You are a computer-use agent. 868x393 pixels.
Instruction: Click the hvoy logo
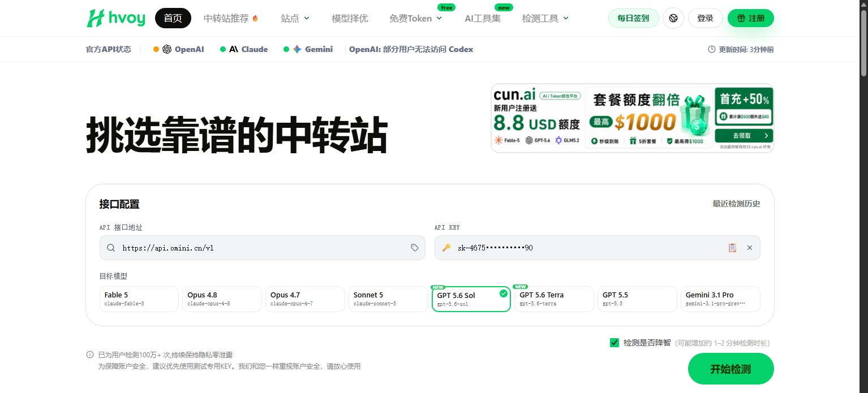[115, 18]
